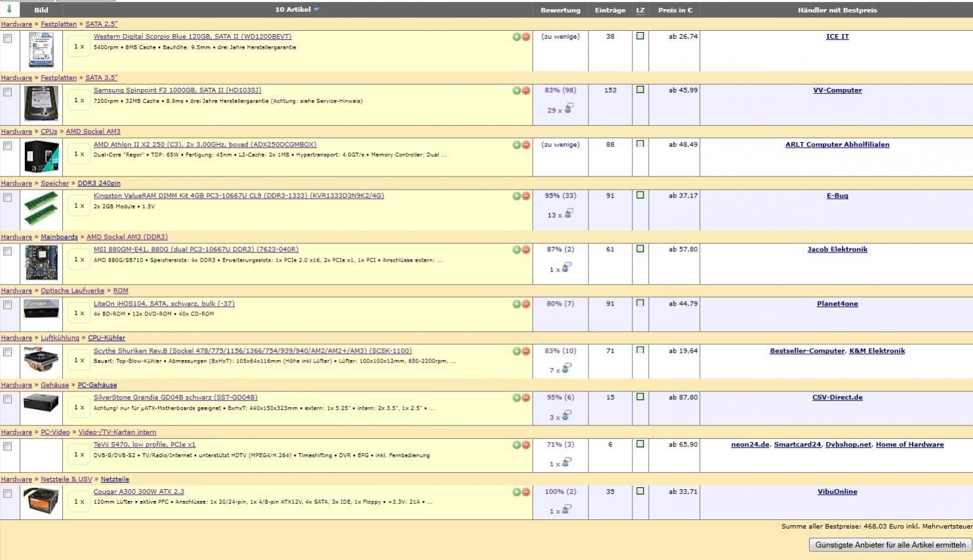Decrease quantity of Western Digital Scorpio Blue
The width and height of the screenshot is (973, 560).
(x=526, y=37)
